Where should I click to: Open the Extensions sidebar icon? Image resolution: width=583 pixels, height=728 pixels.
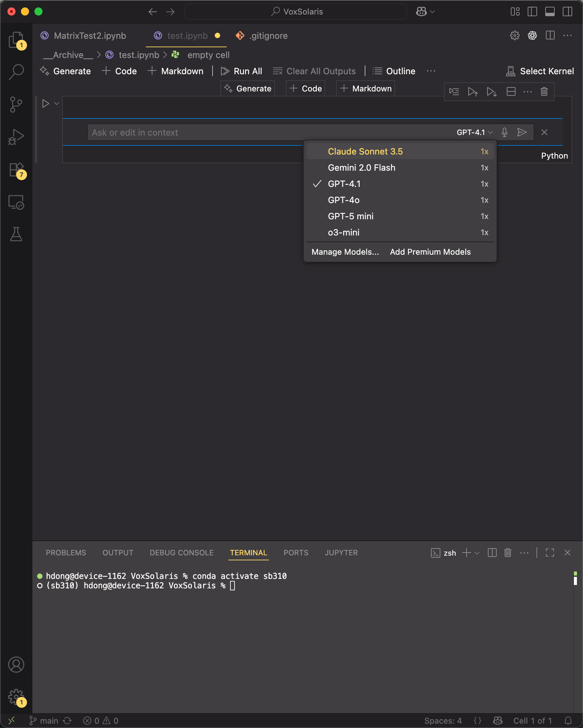click(16, 170)
